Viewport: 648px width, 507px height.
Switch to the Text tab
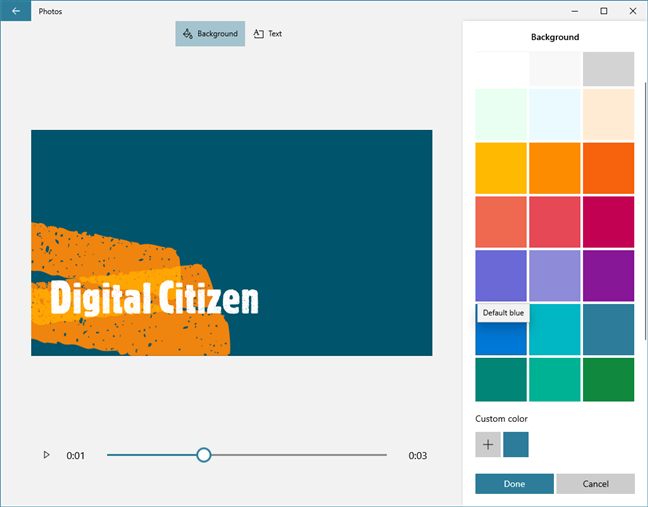pyautogui.click(x=268, y=33)
